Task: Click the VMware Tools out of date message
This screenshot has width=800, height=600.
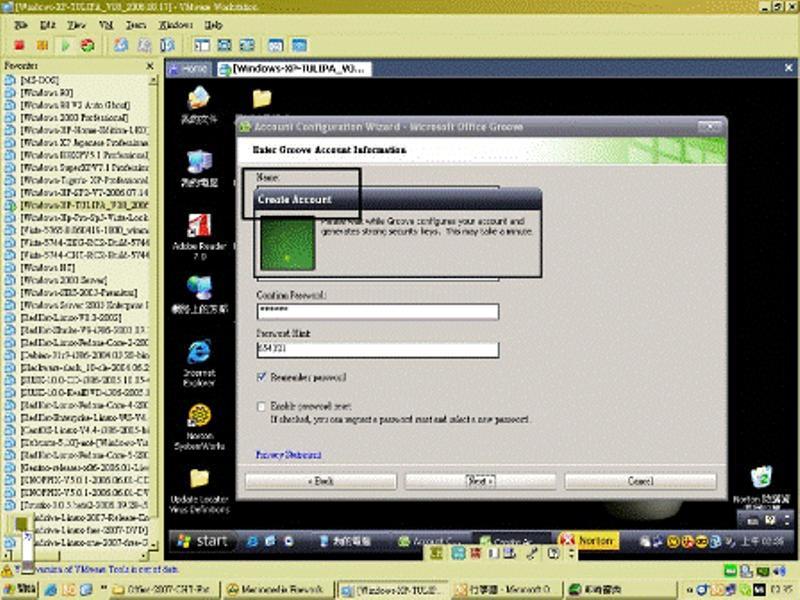Action: point(97,570)
